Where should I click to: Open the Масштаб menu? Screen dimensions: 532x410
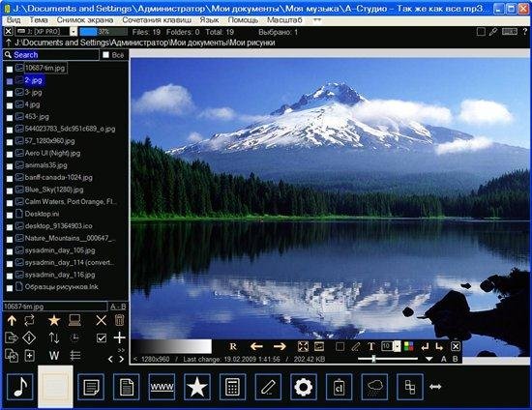click(284, 20)
